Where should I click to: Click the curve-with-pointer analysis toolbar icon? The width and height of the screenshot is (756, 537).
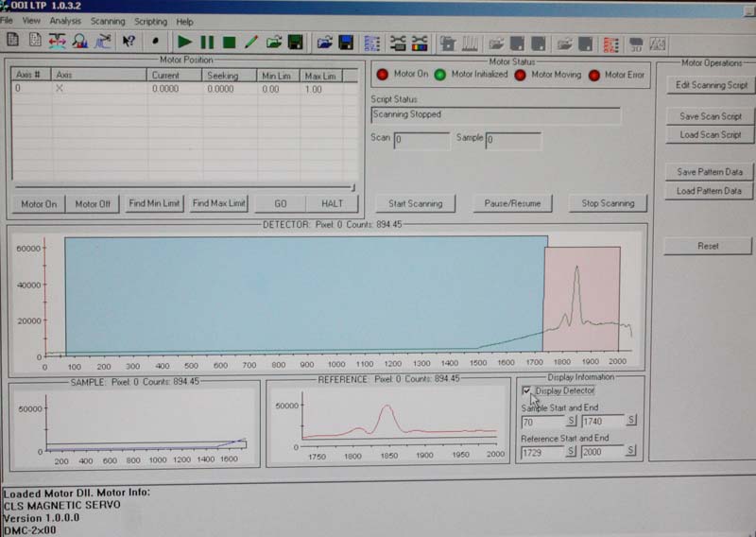102,41
